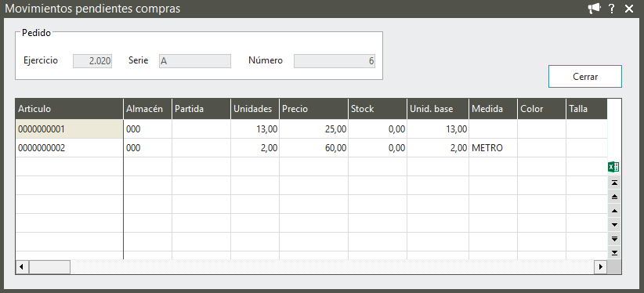Click the Unidades column header
This screenshot has height=293, width=644.
point(255,109)
